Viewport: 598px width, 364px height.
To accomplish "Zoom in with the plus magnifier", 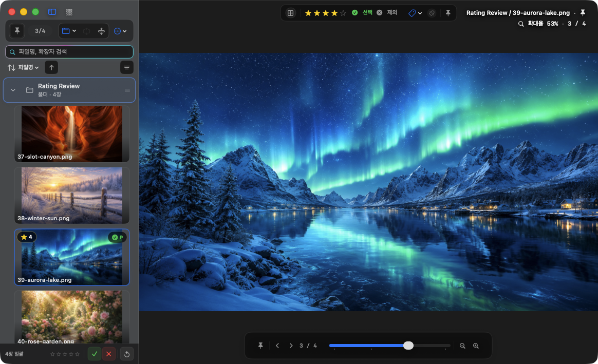I will tap(476, 346).
